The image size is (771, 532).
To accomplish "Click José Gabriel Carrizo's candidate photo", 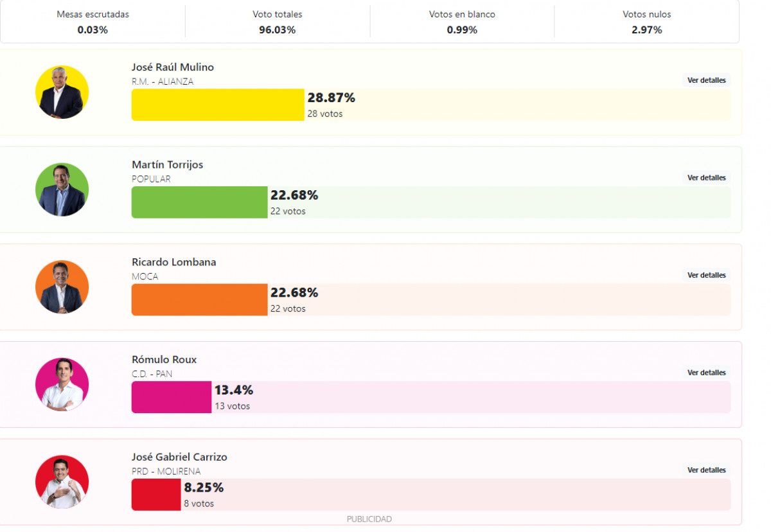I will [x=62, y=482].
